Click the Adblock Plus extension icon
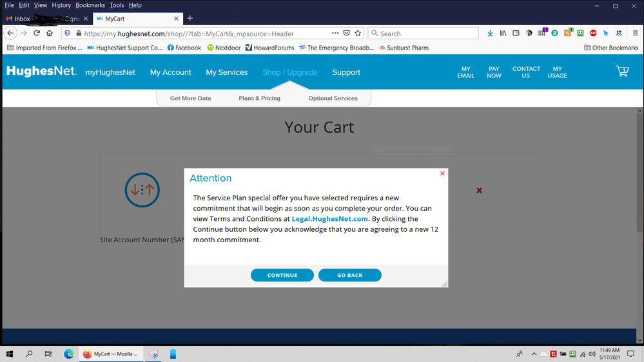 593,33
